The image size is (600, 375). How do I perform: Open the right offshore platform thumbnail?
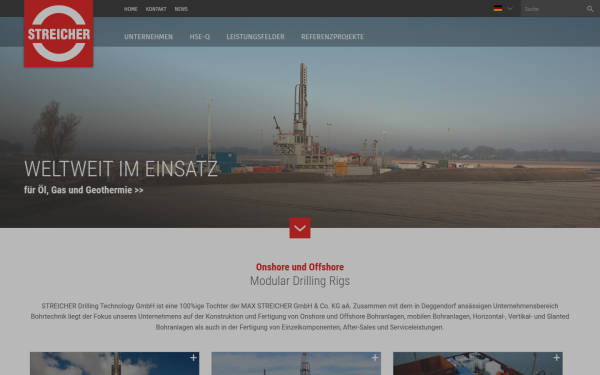478,364
